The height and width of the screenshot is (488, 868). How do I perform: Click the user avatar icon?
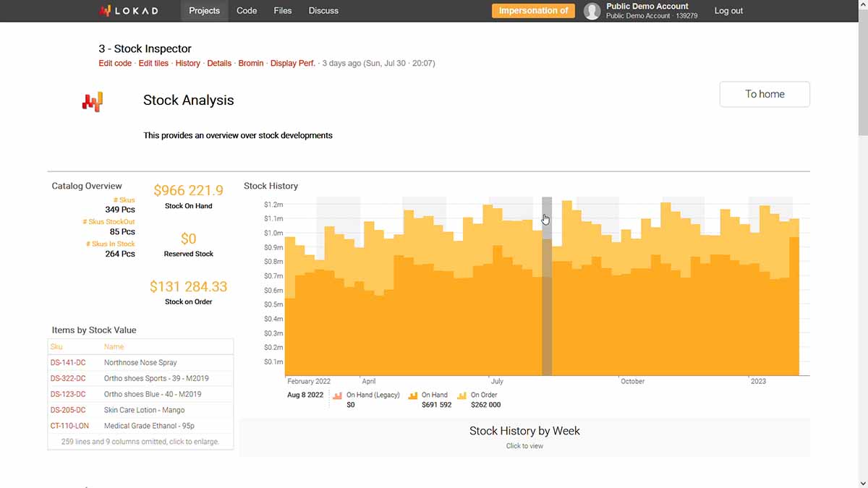click(592, 11)
